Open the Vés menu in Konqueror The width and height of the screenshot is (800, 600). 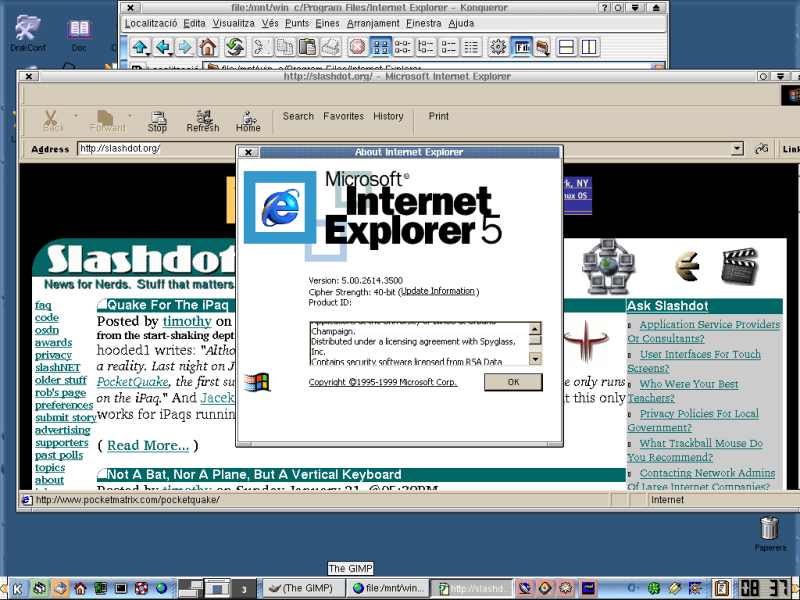point(270,23)
